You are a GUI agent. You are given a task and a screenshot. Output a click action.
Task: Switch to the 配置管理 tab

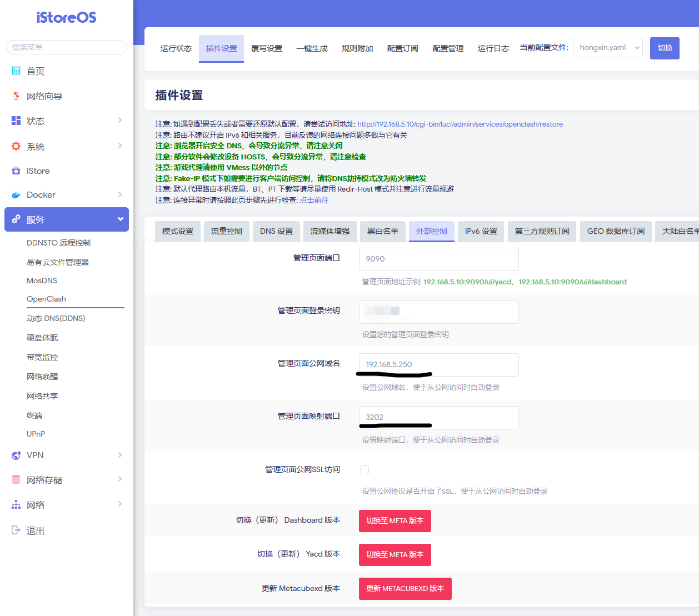click(448, 48)
